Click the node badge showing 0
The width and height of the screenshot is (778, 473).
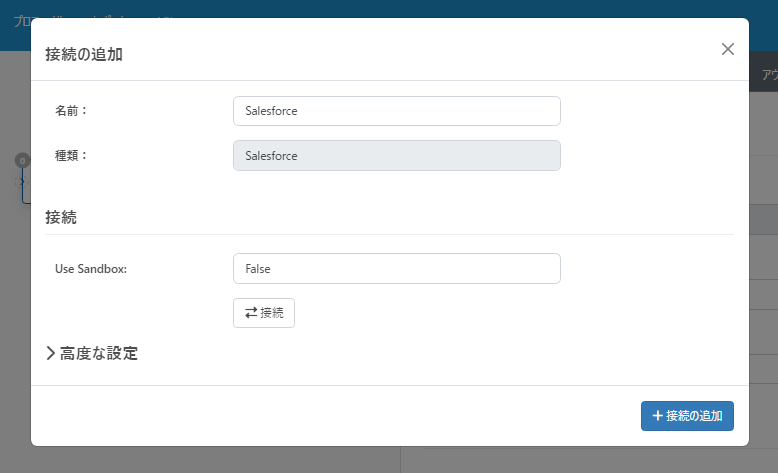(22, 160)
